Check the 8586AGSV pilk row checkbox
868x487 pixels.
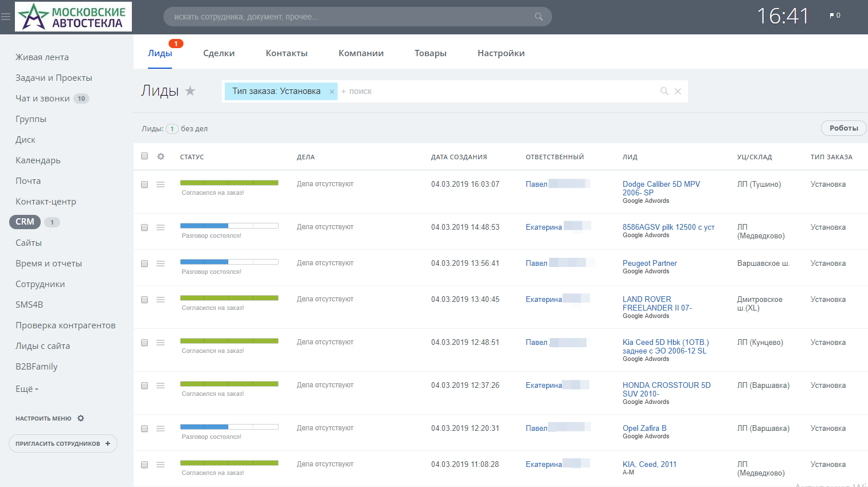(144, 227)
